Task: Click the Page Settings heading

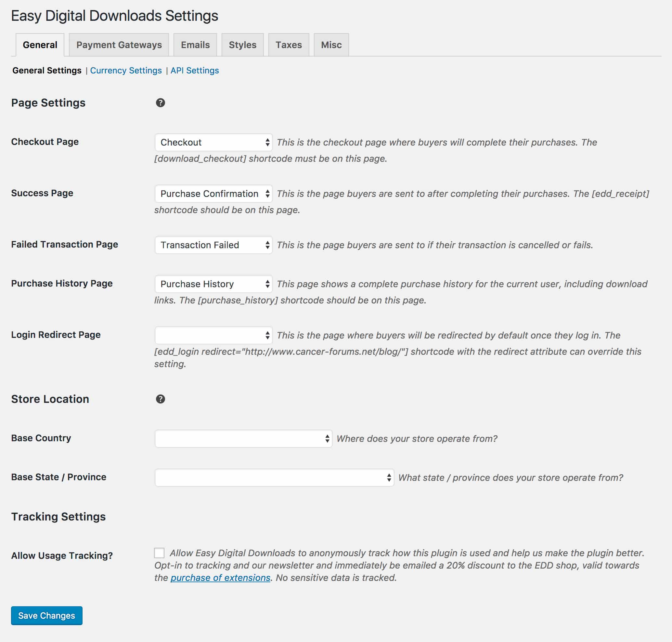Action: [48, 103]
